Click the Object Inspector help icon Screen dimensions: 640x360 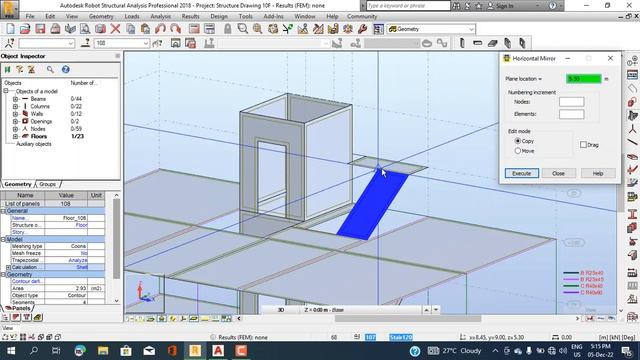coord(66,69)
